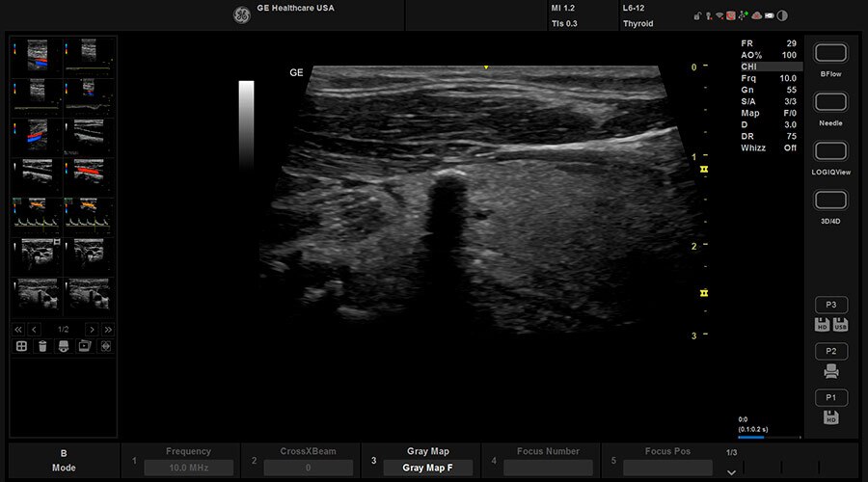Click the HD save icon under P1
The image size is (868, 482).
831,417
